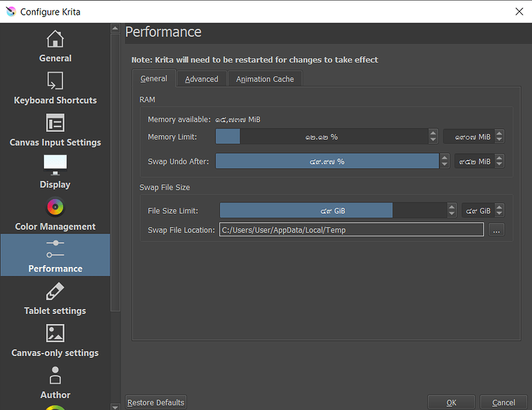532x410 pixels.
Task: Increase Swap Undo After percentage up arrow
Action: (x=444, y=157)
